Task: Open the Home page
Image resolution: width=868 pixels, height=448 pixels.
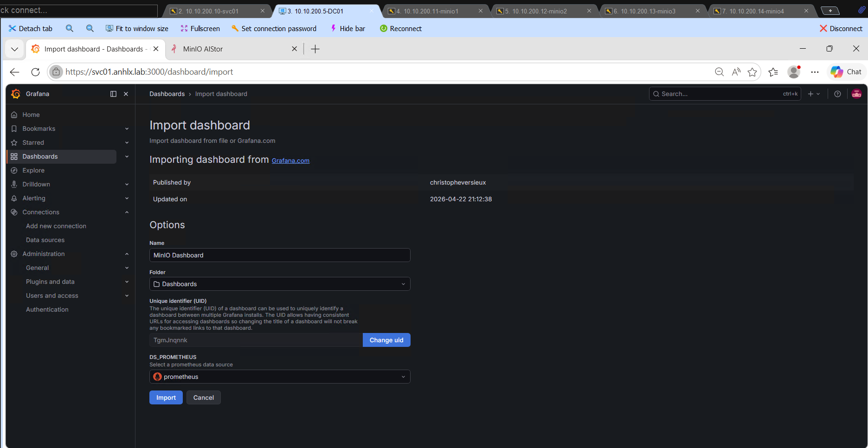Action: coord(31,115)
